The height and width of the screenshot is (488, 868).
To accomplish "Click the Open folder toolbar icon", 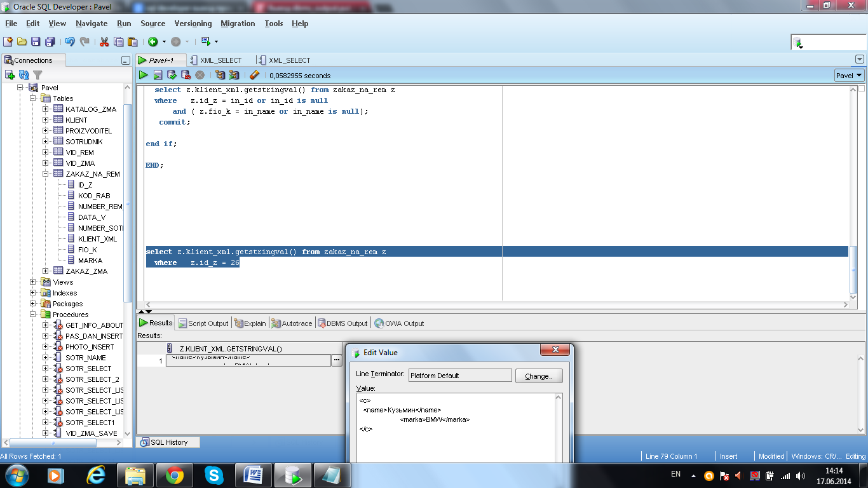I will click(x=22, y=41).
